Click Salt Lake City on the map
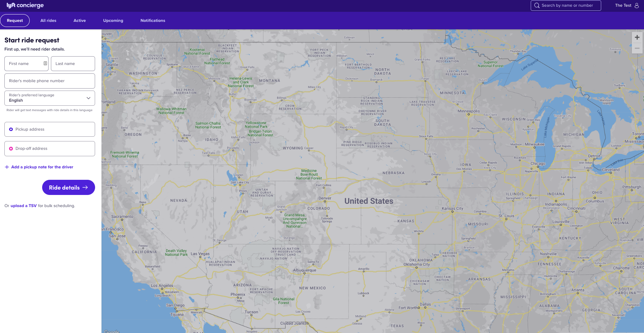This screenshot has width=644, height=333. coord(240,182)
